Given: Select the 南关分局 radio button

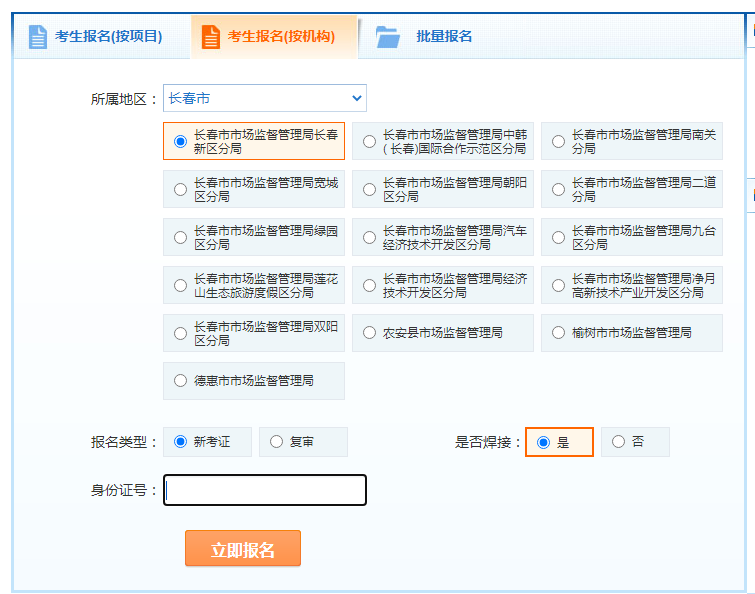Looking at the screenshot, I should coord(558,142).
